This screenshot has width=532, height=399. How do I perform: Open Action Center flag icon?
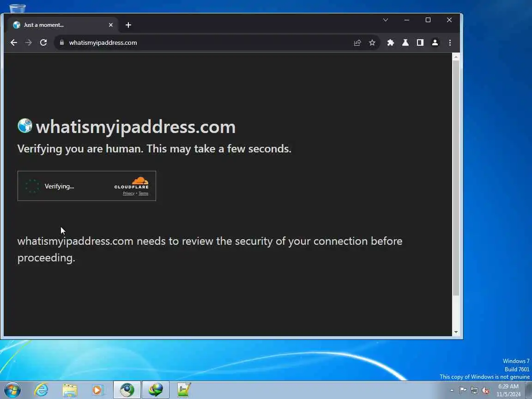(x=463, y=391)
